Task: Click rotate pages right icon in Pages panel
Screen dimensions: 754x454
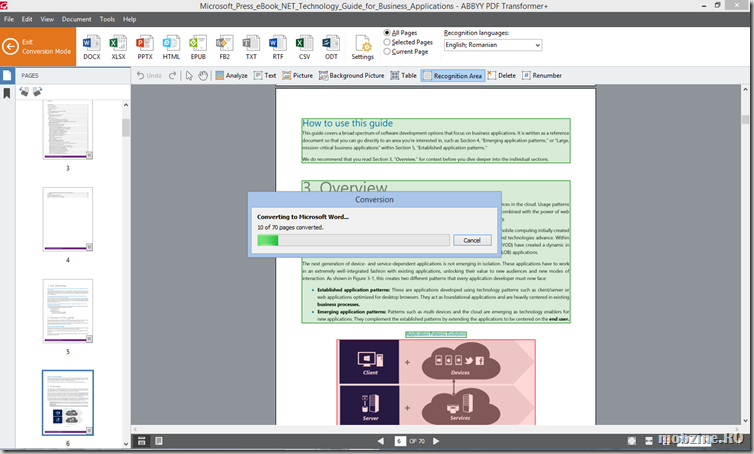Action: pyautogui.click(x=38, y=91)
